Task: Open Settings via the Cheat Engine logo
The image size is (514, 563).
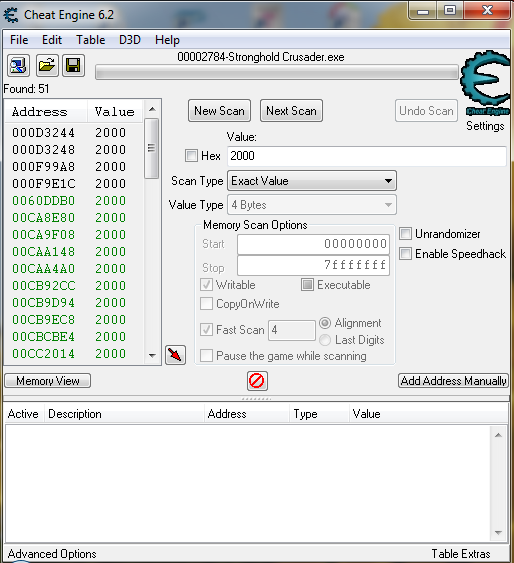Action: pyautogui.click(x=485, y=83)
